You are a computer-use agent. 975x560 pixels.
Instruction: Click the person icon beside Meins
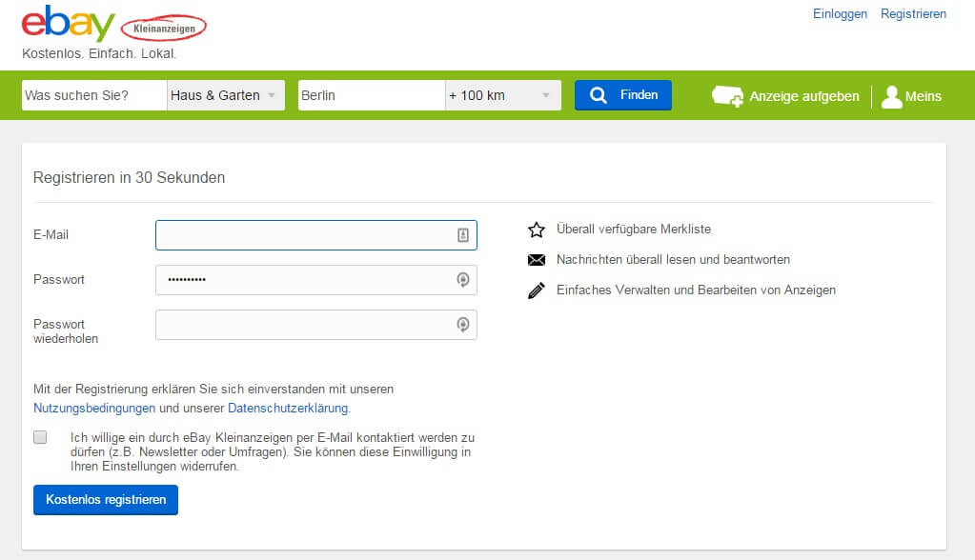point(892,96)
